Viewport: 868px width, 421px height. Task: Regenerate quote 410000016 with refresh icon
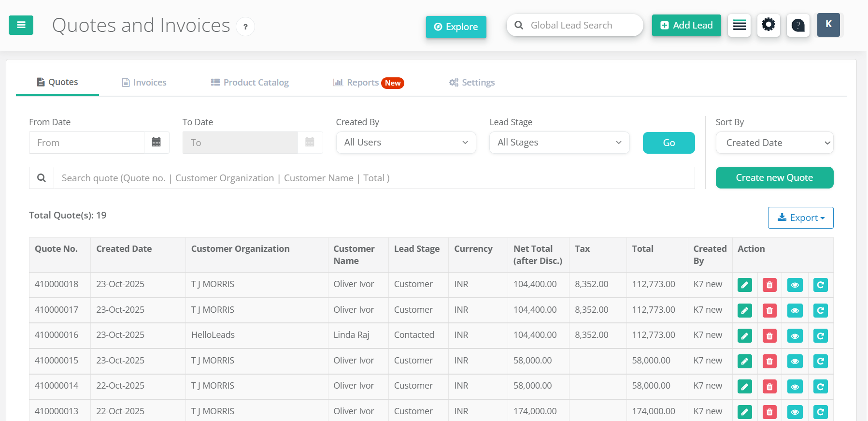click(820, 336)
